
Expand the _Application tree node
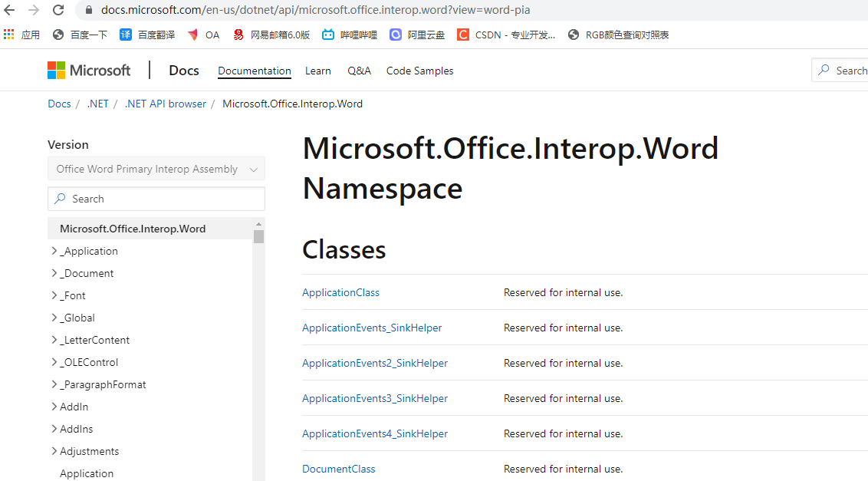pyautogui.click(x=54, y=251)
